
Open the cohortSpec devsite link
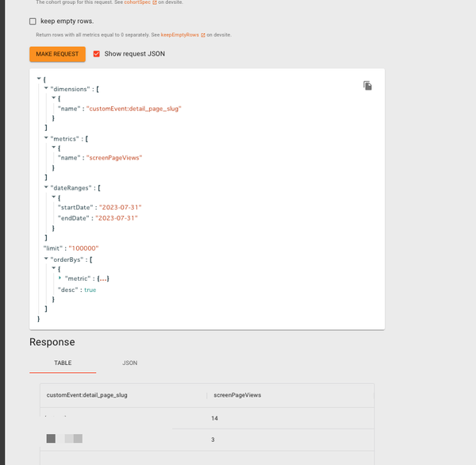click(x=137, y=2)
